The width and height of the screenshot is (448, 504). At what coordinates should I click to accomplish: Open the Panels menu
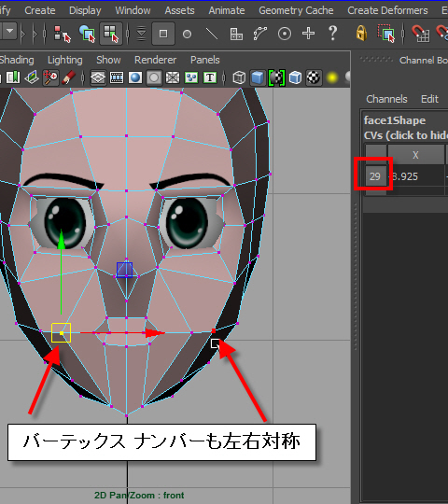[x=205, y=60]
